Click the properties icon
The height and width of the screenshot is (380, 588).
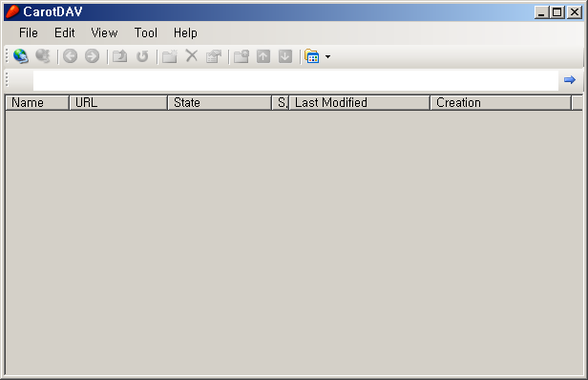click(x=214, y=56)
